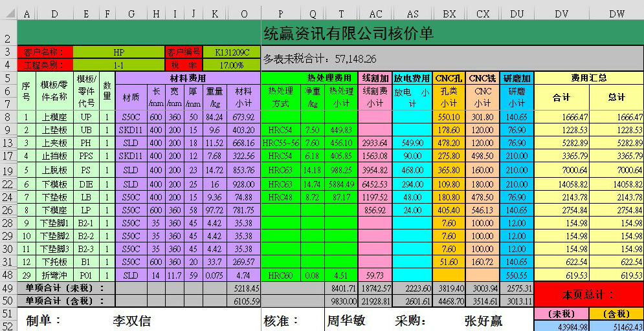
Task: Click the heat treatment subtotal 5884.49
Action: click(341, 184)
